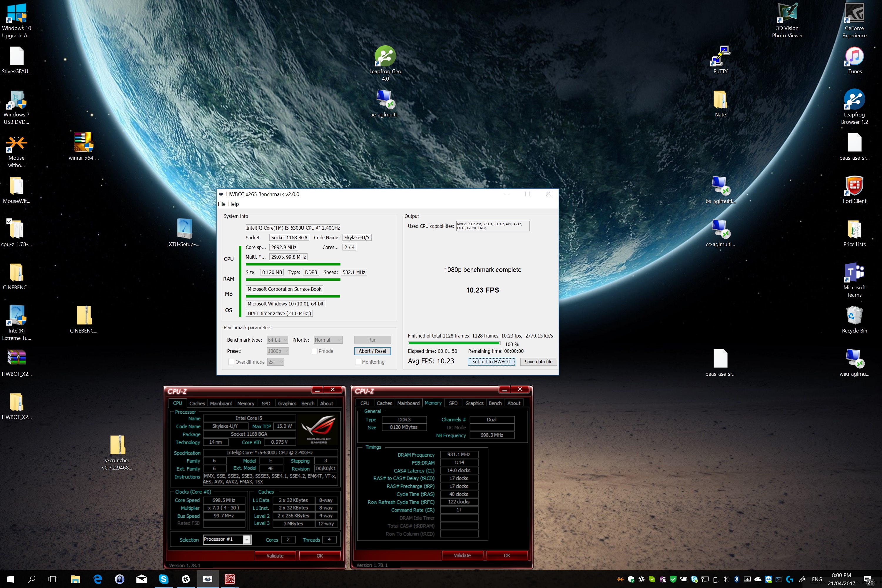
Task: Open File Explorer from the taskbar
Action: [x=75, y=579]
